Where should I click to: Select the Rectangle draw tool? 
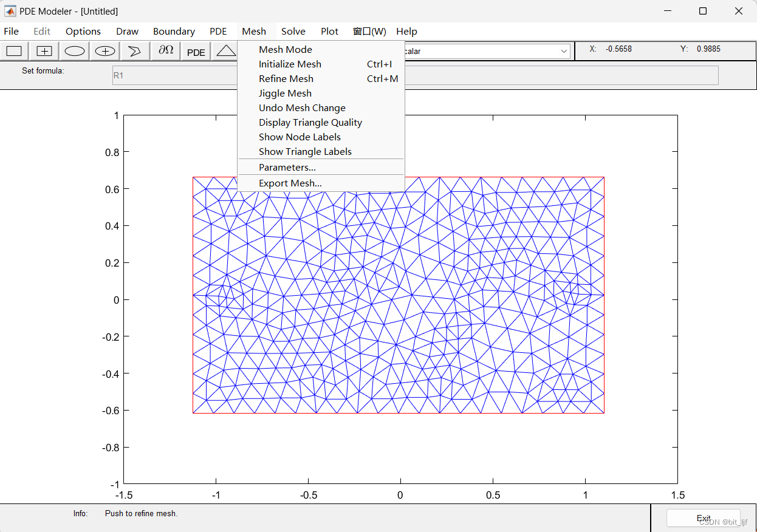[x=13, y=51]
